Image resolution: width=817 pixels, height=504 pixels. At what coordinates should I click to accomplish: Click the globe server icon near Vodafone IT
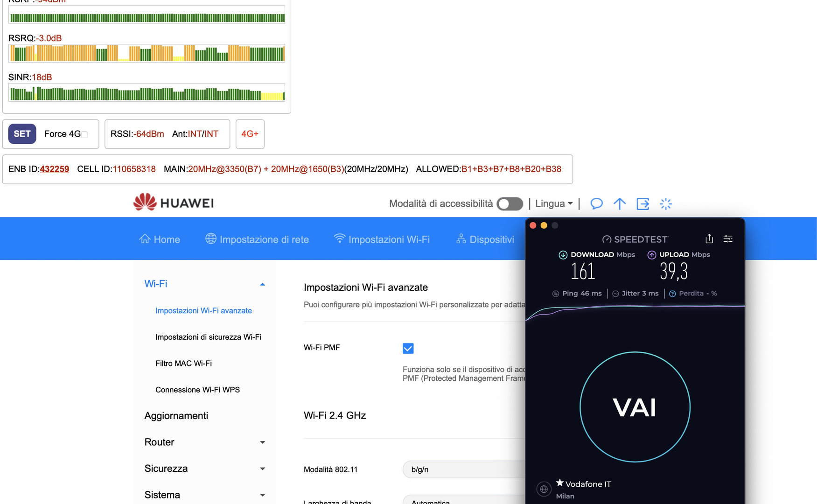click(x=544, y=489)
